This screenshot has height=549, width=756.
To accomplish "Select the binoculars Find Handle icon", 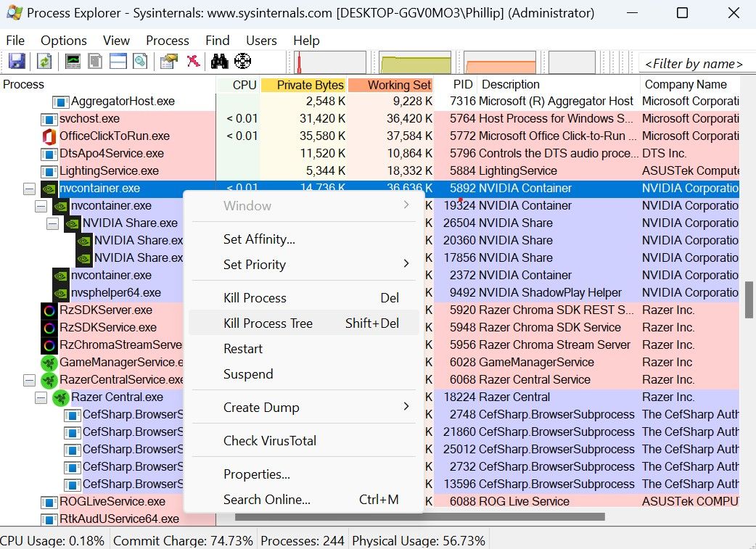I will click(x=220, y=61).
